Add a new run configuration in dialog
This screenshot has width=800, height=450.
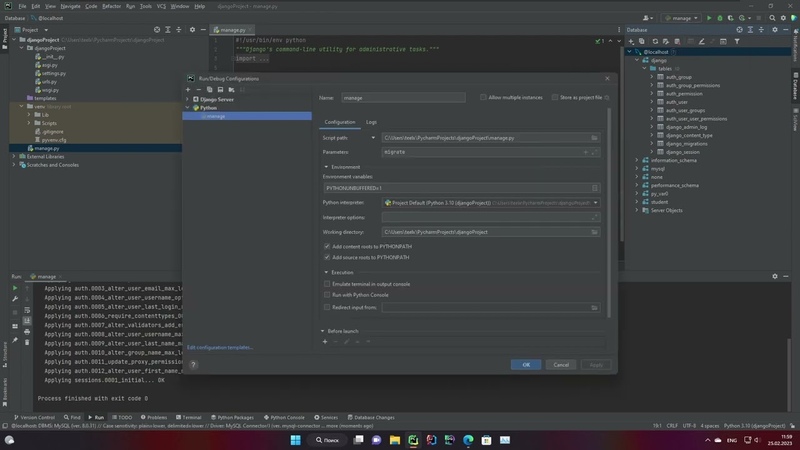tap(188, 90)
